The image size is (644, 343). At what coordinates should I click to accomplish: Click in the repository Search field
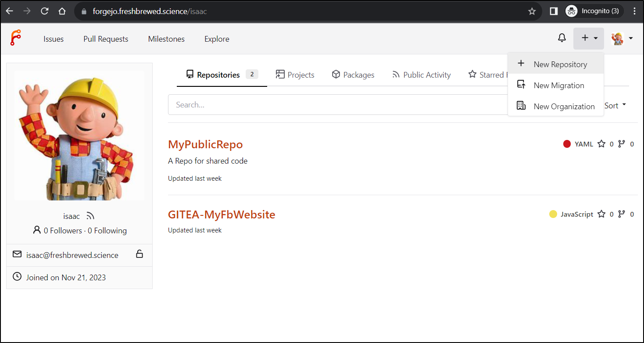point(338,104)
